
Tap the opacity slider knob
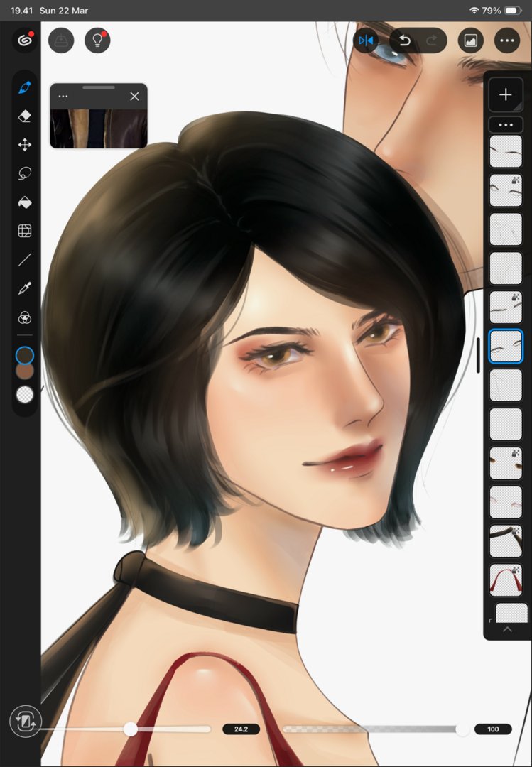[462, 729]
